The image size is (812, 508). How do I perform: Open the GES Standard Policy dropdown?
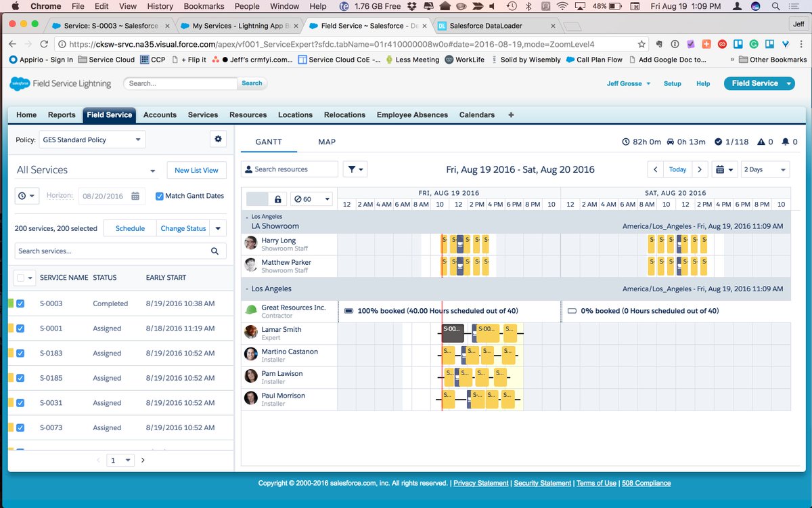93,140
